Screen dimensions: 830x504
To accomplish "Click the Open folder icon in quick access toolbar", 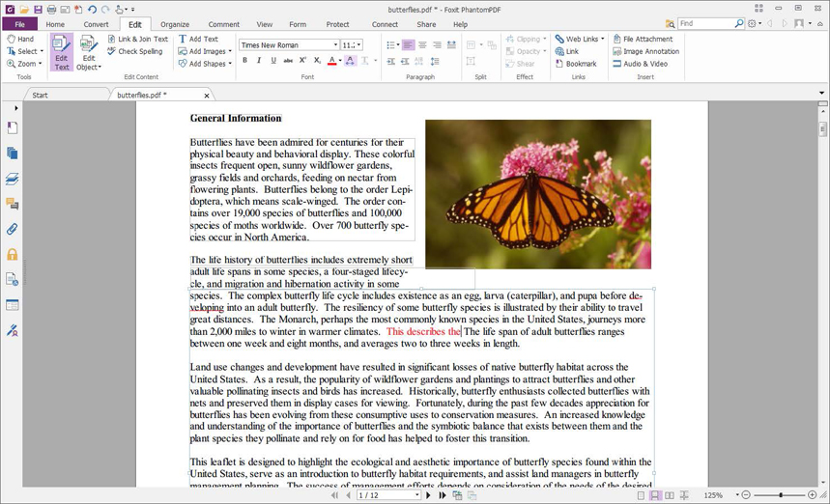I will [24, 9].
